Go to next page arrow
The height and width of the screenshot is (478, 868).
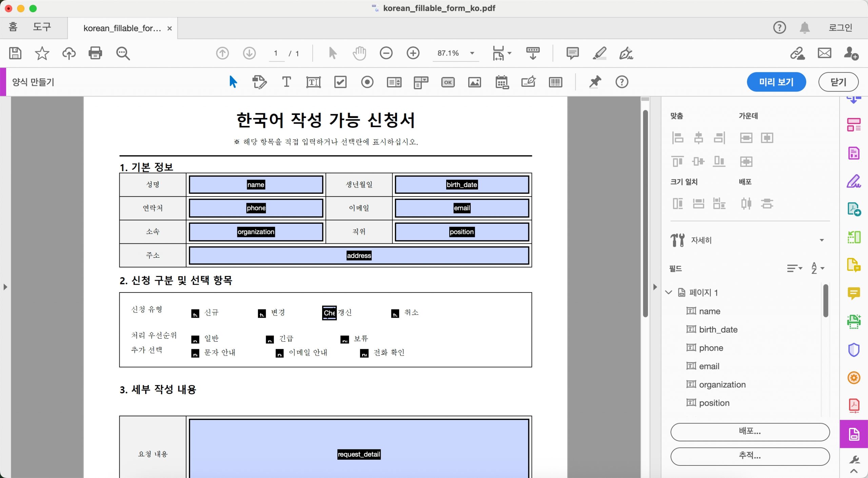coord(249,53)
